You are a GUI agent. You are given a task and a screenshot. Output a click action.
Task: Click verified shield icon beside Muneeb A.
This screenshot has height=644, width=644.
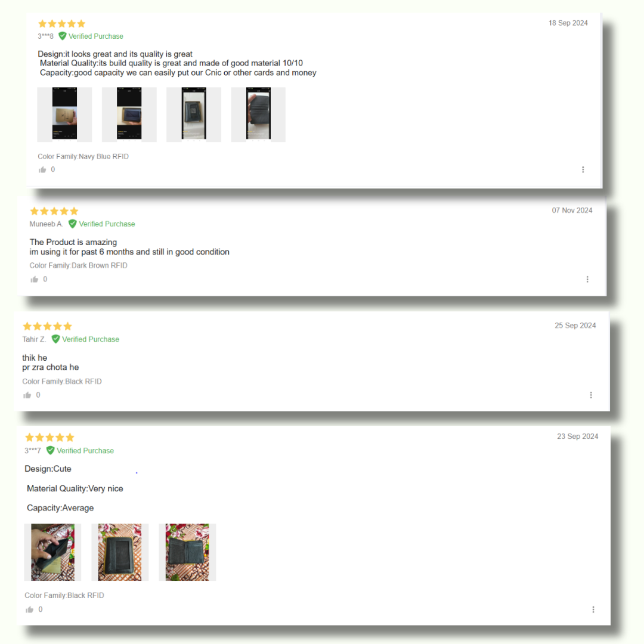click(x=73, y=224)
